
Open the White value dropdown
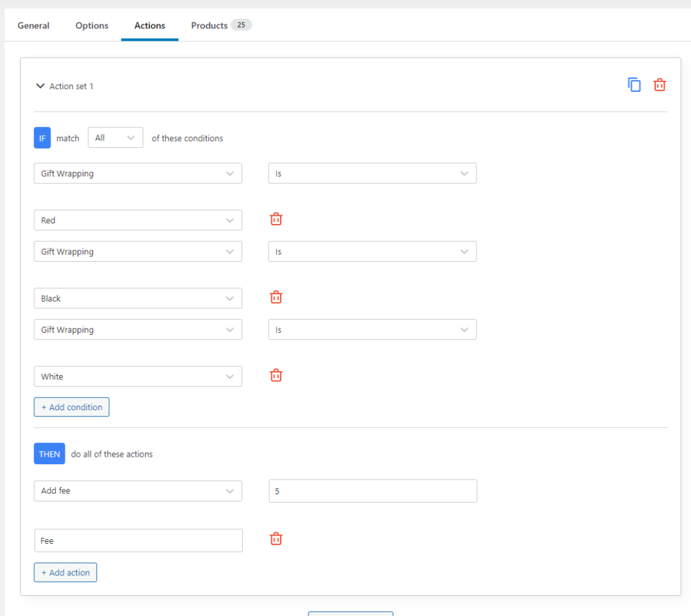pyautogui.click(x=138, y=376)
